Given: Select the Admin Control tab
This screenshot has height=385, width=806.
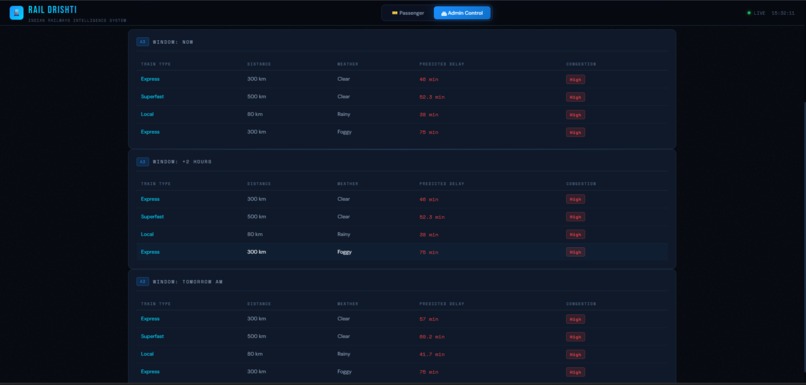Looking at the screenshot, I should coord(462,13).
